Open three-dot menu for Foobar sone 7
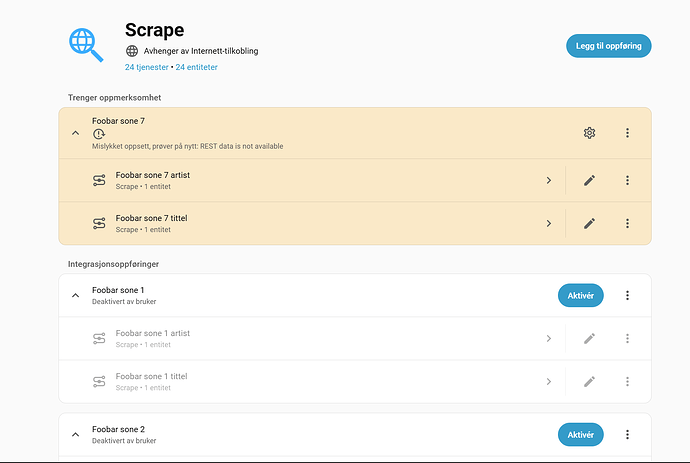The width and height of the screenshot is (690, 463). click(x=627, y=133)
